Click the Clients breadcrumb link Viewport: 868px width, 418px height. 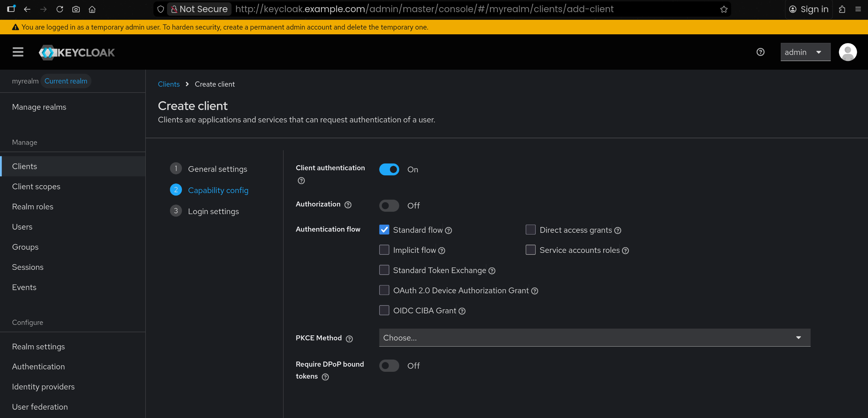click(x=169, y=84)
